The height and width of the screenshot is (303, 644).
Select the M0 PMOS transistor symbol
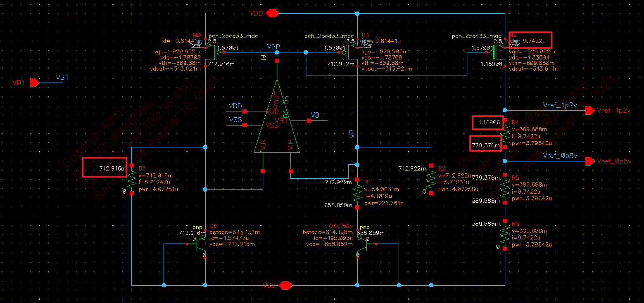[213, 53]
